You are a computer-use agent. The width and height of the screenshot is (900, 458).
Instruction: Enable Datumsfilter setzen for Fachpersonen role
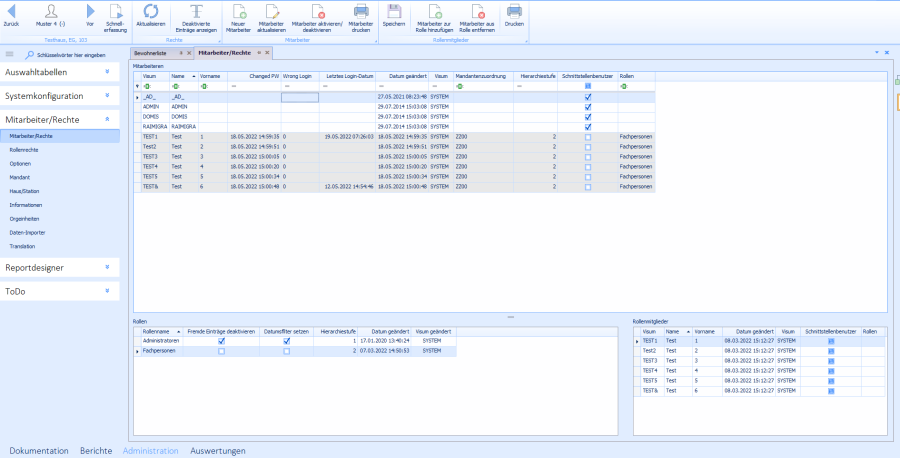287,351
